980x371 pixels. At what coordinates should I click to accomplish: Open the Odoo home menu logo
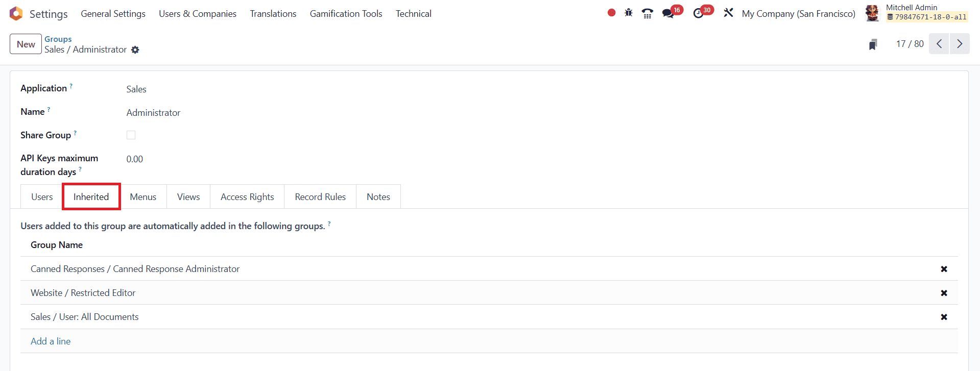coord(16,14)
